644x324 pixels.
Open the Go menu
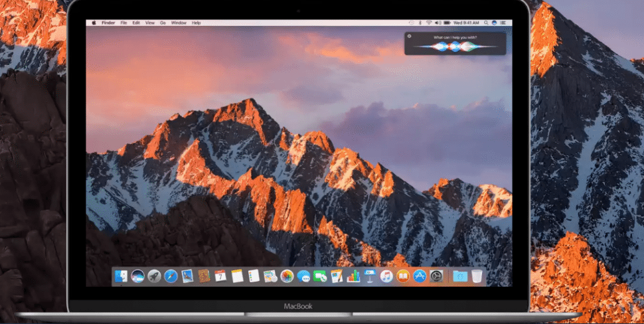pyautogui.click(x=163, y=23)
